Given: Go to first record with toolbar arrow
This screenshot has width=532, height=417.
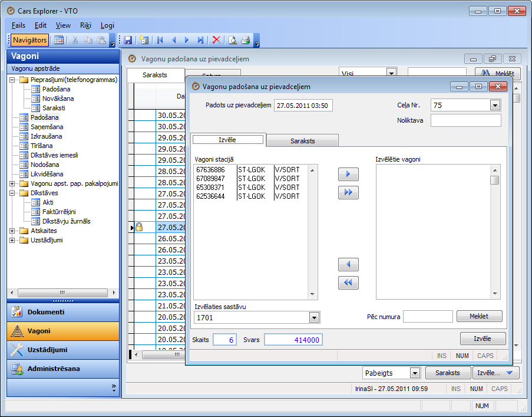Looking at the screenshot, I should 160,40.
